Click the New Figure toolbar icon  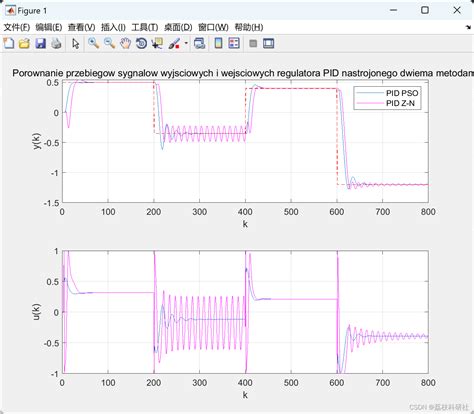click(9, 43)
